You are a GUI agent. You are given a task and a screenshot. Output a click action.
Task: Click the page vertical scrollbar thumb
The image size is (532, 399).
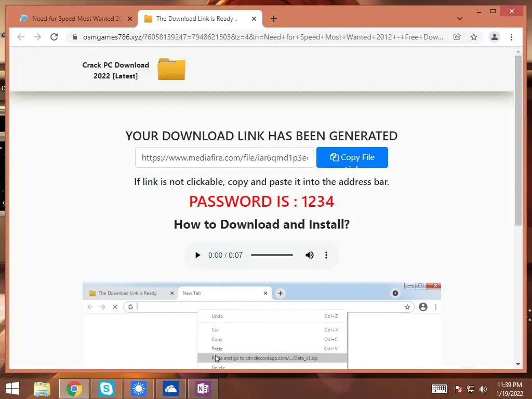pyautogui.click(x=518, y=140)
